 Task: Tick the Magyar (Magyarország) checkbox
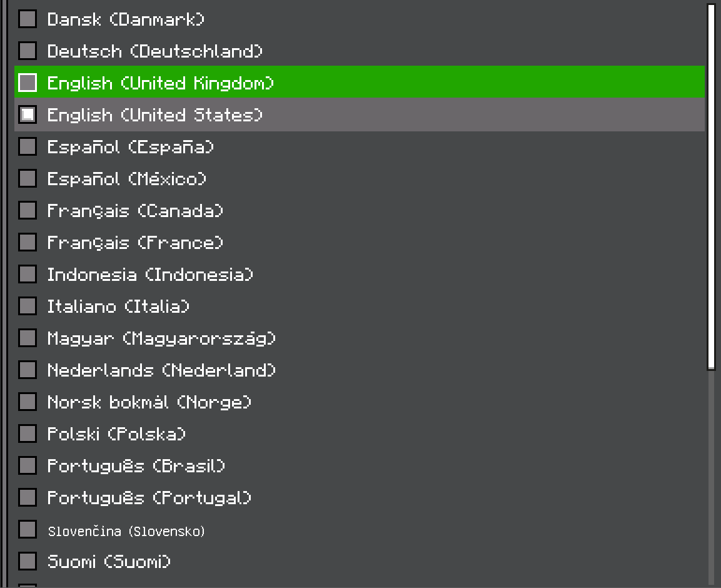28,338
